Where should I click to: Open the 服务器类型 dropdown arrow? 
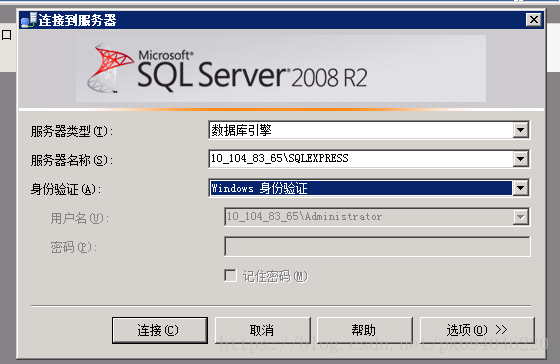[521, 130]
